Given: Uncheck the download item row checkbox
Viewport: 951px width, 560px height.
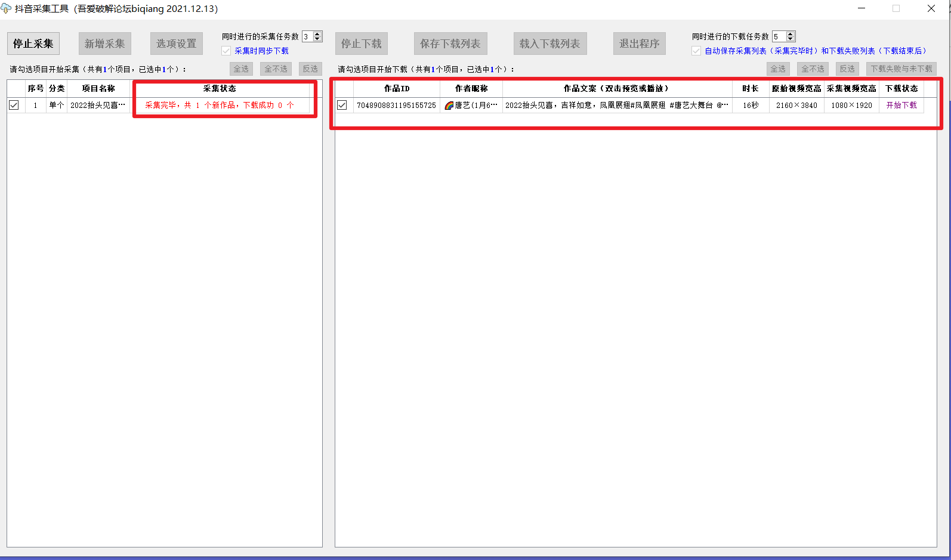Looking at the screenshot, I should [x=342, y=105].
